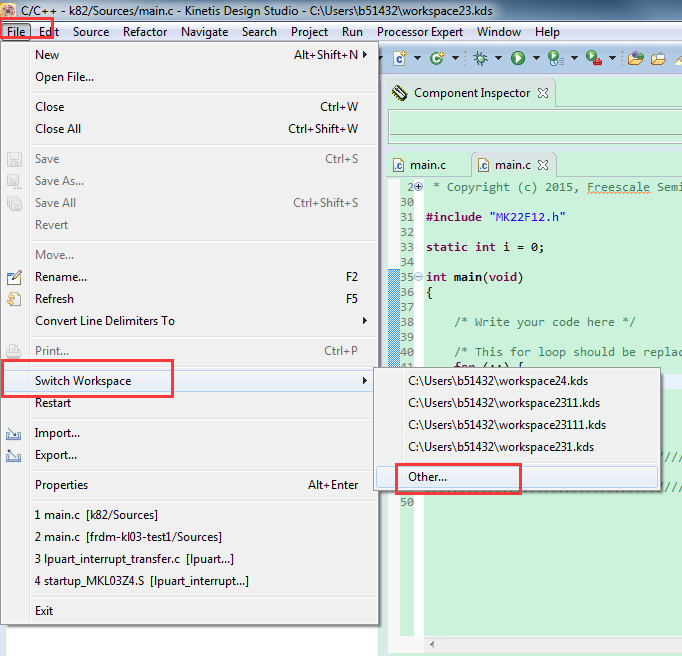Screen dimensions: 682x656
Task: Click the New C++ class toolbar icon
Action: click(437, 58)
